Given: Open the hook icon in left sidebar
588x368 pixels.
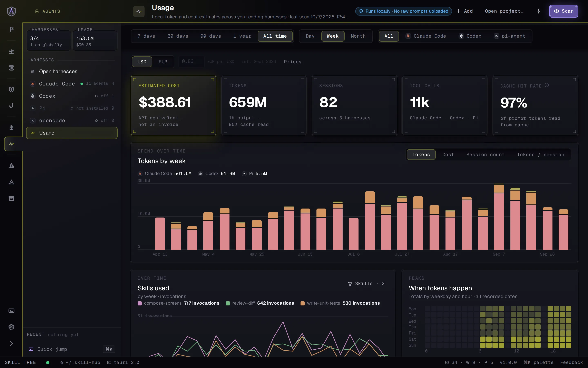Looking at the screenshot, I should click(11, 106).
